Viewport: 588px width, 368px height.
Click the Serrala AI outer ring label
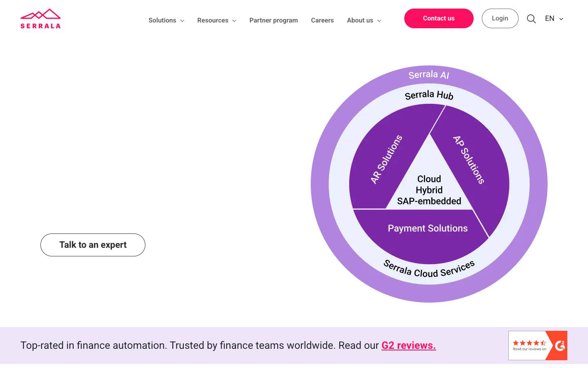click(429, 75)
